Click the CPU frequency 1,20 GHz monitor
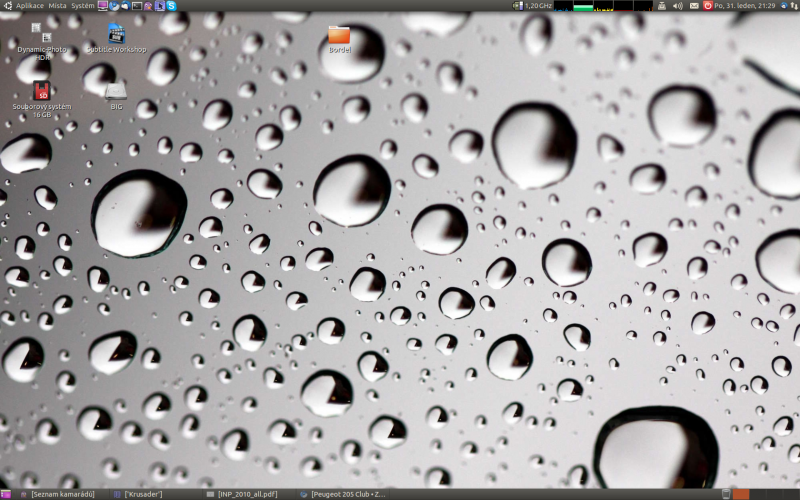This screenshot has height=500, width=800. point(534,6)
